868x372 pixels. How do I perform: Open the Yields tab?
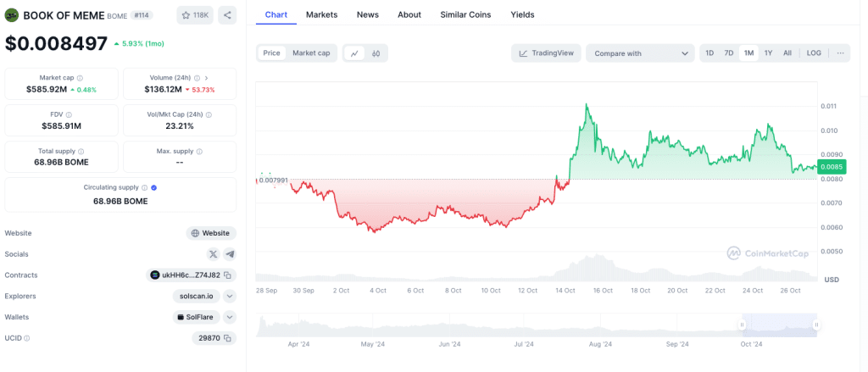522,15
